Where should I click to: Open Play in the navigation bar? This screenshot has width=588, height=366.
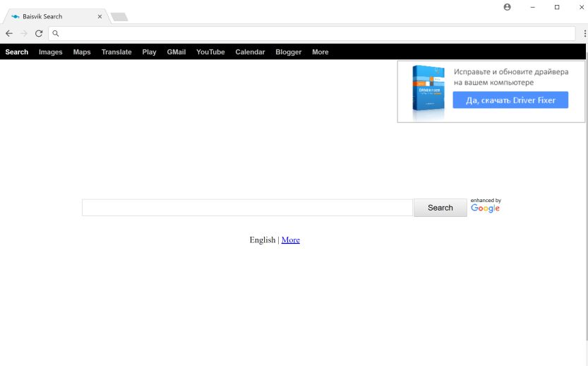tap(149, 52)
